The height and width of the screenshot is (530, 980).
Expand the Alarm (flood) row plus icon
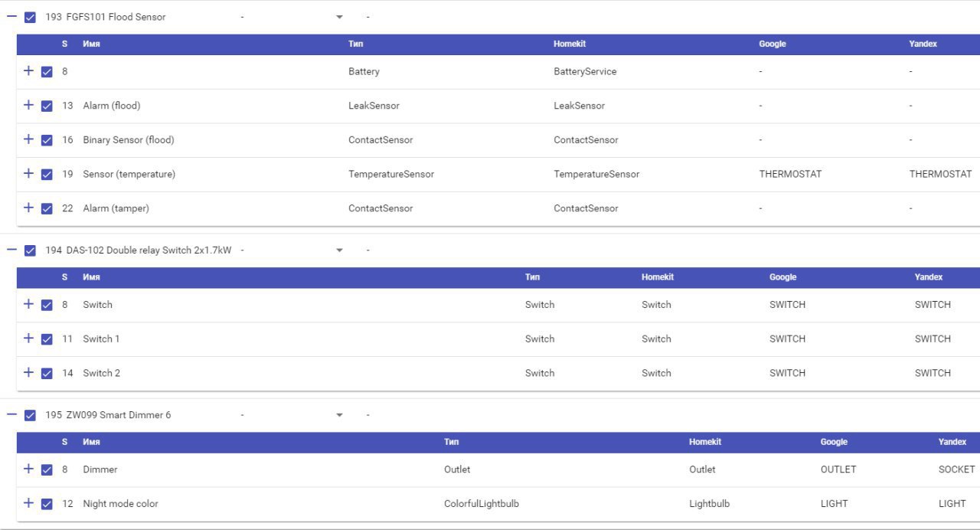(28, 105)
